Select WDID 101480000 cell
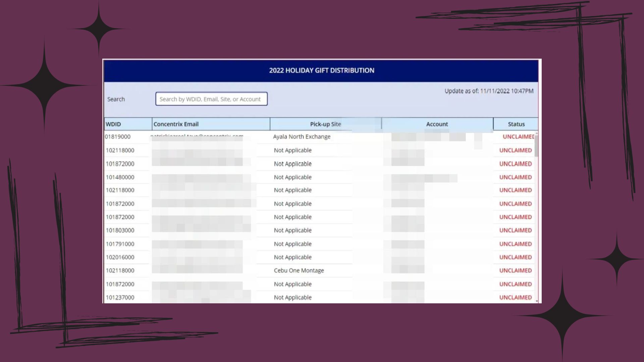644x362 pixels. click(120, 177)
